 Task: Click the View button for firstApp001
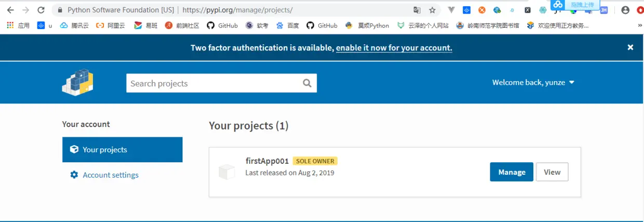tap(552, 172)
